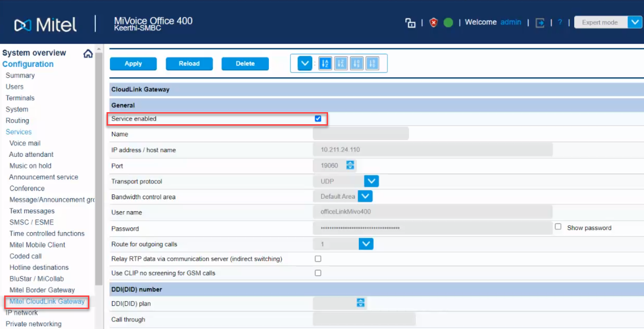644x329 pixels.
Task: Click the Port number stepper arrows
Action: pyautogui.click(x=350, y=165)
